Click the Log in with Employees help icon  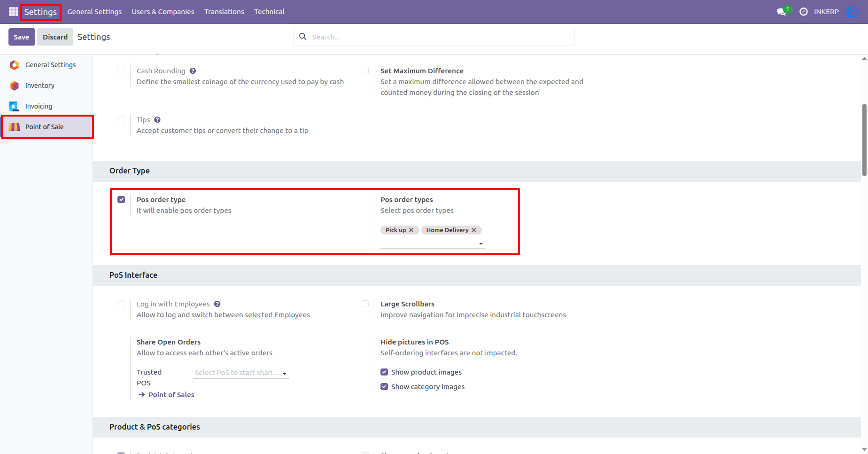point(217,304)
